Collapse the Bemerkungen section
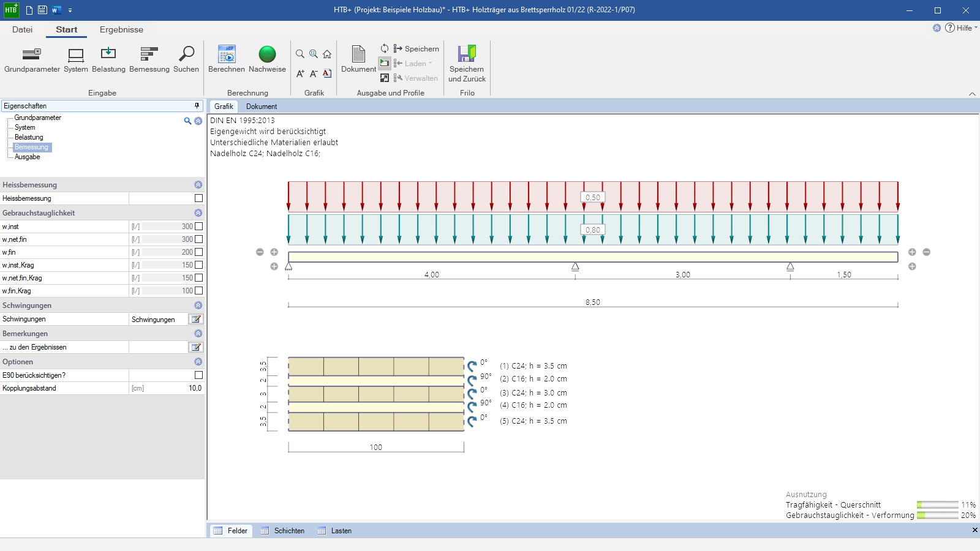 tap(198, 333)
